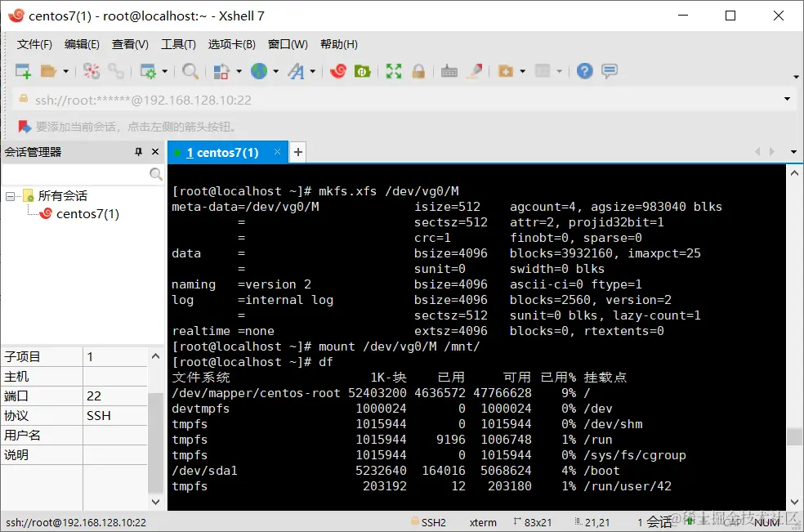Click the Reconnect link icon
This screenshot has height=532, width=804.
point(116,71)
